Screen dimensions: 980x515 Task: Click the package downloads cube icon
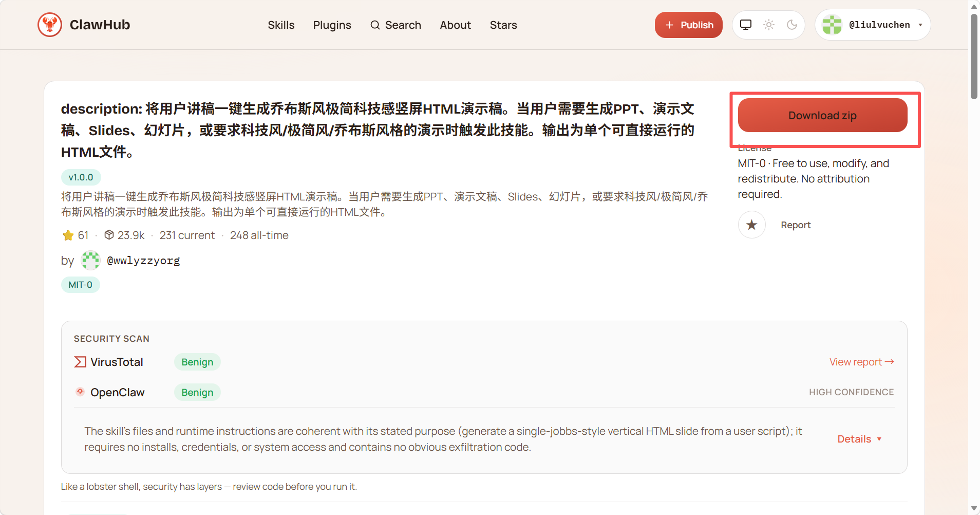[109, 235]
